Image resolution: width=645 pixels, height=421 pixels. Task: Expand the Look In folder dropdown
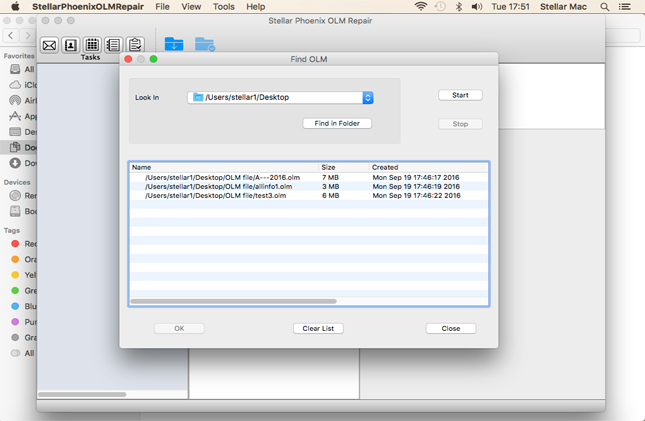[367, 98]
